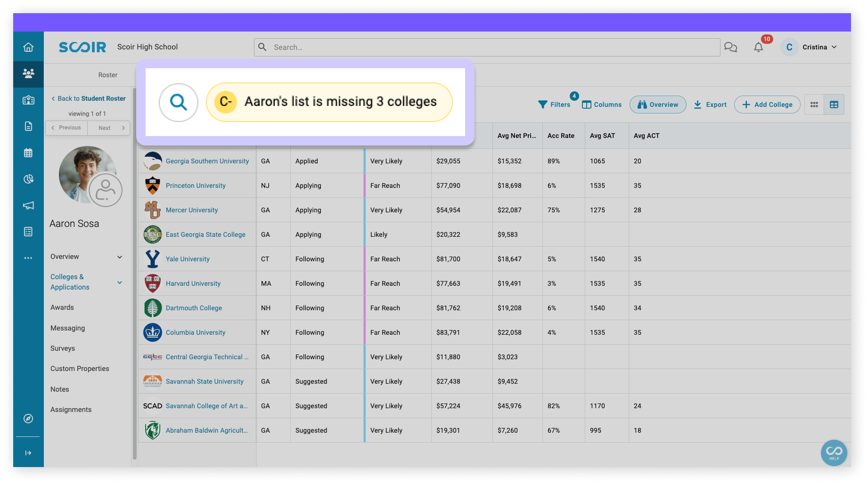The height and width of the screenshot is (484, 868).
Task: Open the megaphone announcements icon
Action: click(28, 205)
